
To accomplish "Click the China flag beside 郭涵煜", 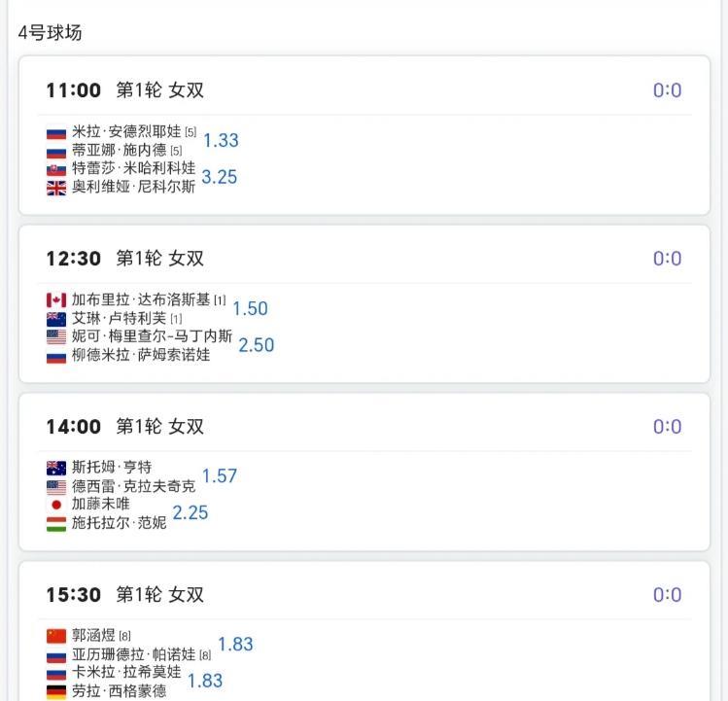I will point(55,637).
